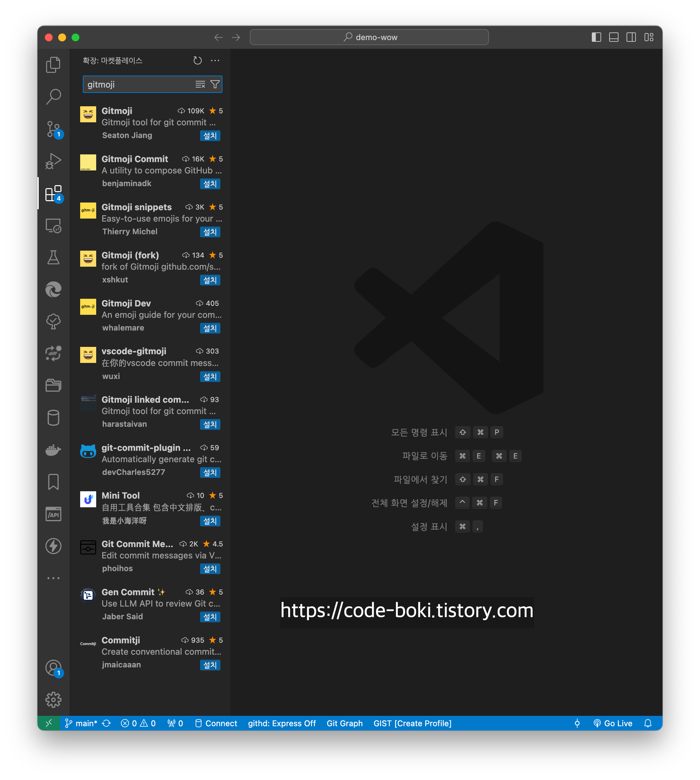Open the Manage gear icon

53,699
